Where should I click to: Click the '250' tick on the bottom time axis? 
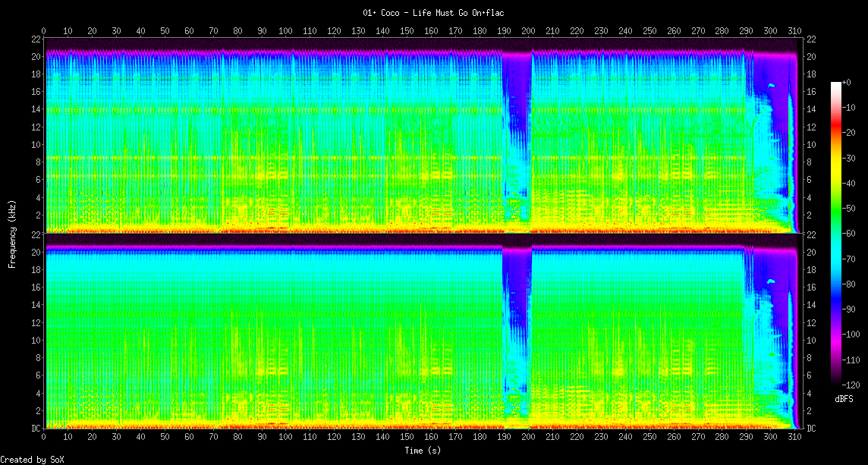pyautogui.click(x=649, y=437)
